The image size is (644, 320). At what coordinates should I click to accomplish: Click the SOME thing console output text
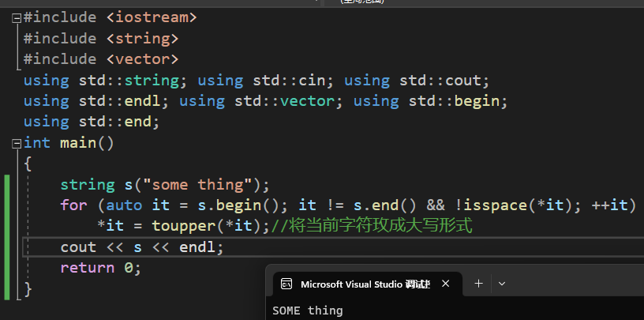click(308, 311)
